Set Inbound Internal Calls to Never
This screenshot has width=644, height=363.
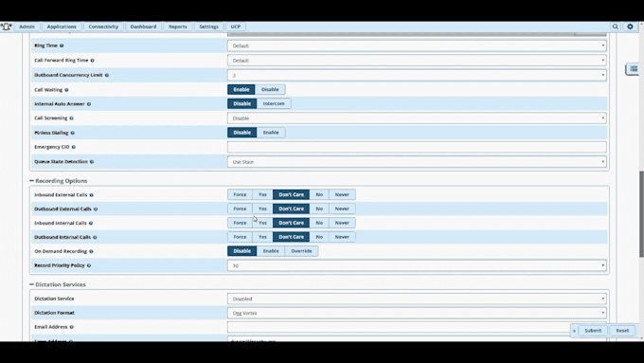coord(342,223)
